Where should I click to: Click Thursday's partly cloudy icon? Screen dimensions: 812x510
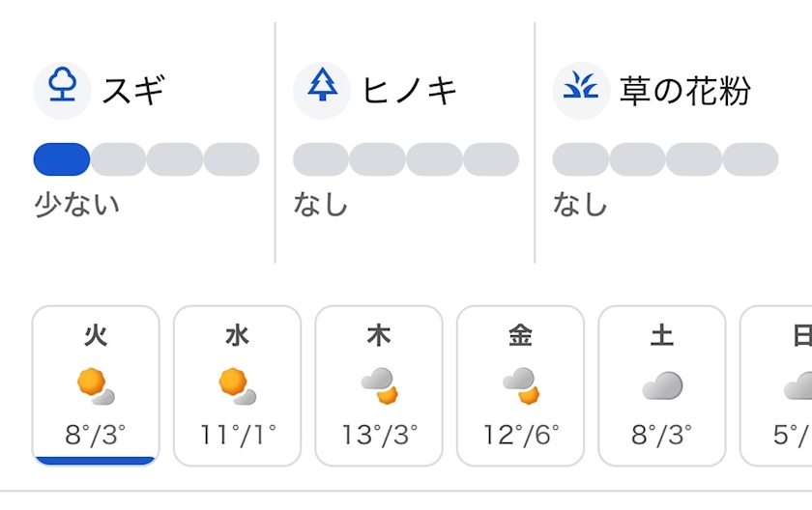coord(379,386)
